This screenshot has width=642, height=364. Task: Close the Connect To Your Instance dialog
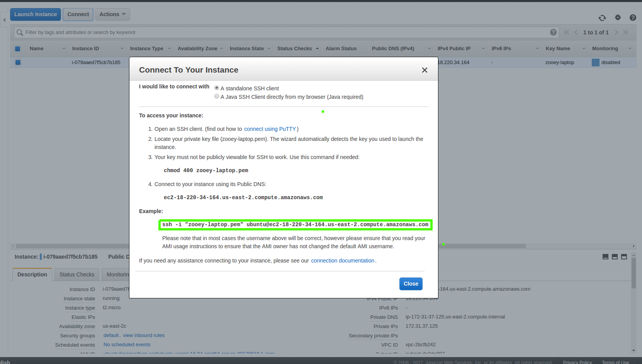tap(425, 70)
